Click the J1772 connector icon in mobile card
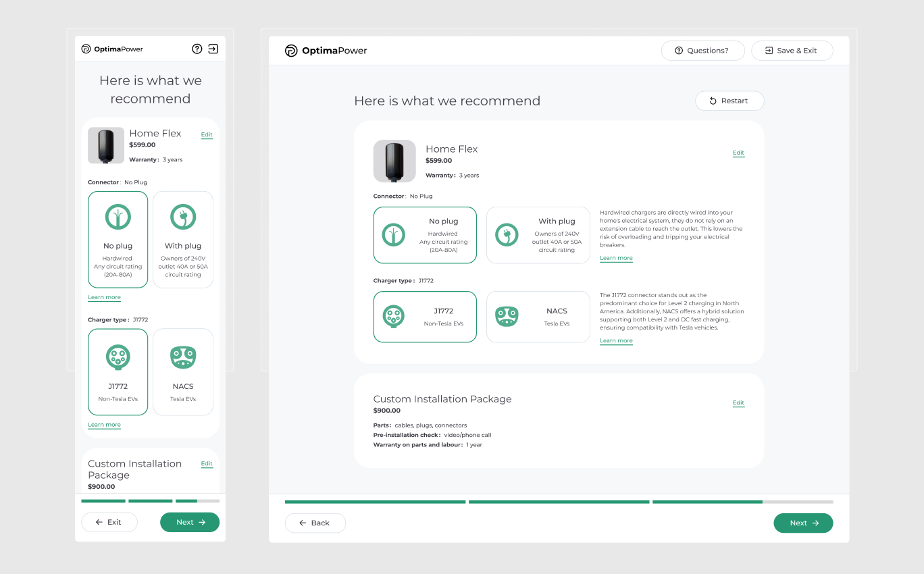The height and width of the screenshot is (574, 924). [118, 357]
